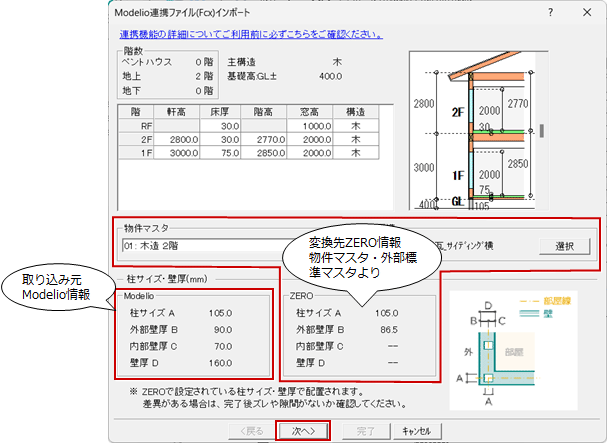Viewport: 607px width, 443px height.
Task: Click the 階高 column header
Action: pos(264,112)
